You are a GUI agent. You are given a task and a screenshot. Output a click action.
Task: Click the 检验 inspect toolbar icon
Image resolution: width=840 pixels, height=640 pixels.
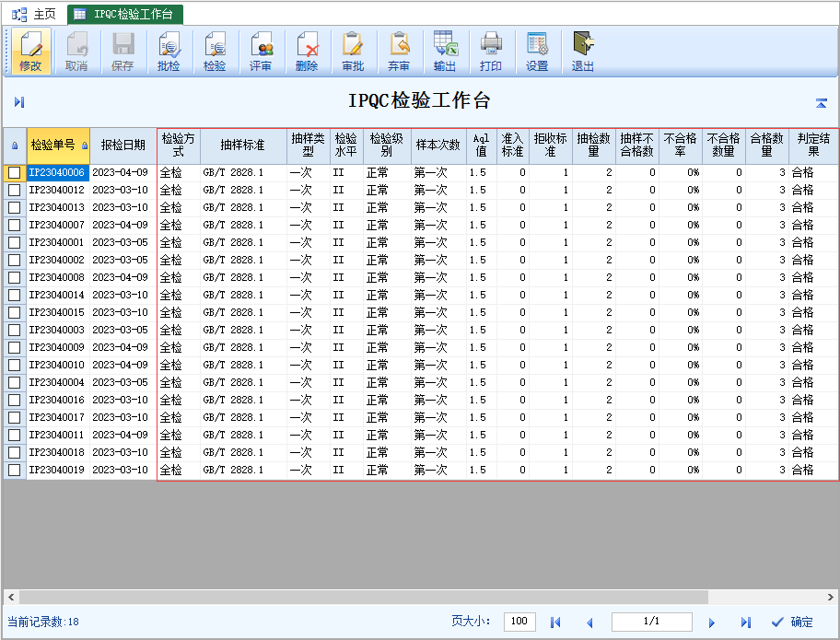[215, 52]
